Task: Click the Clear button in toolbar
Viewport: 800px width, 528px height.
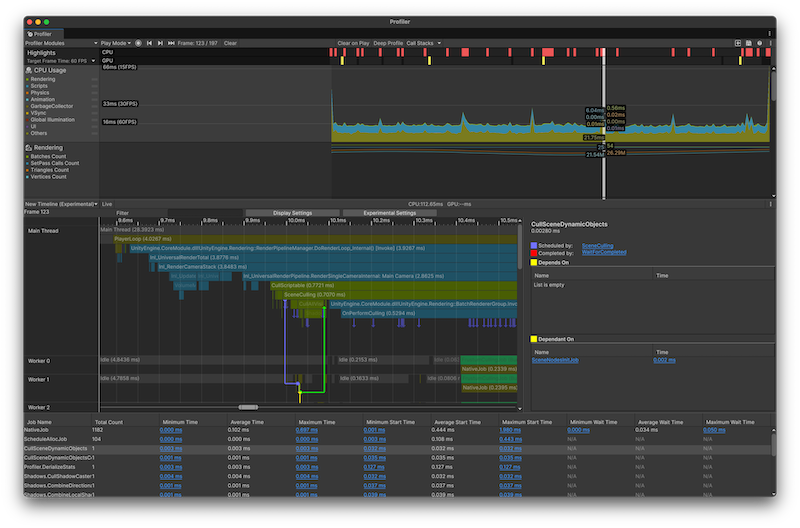Action: [230, 44]
